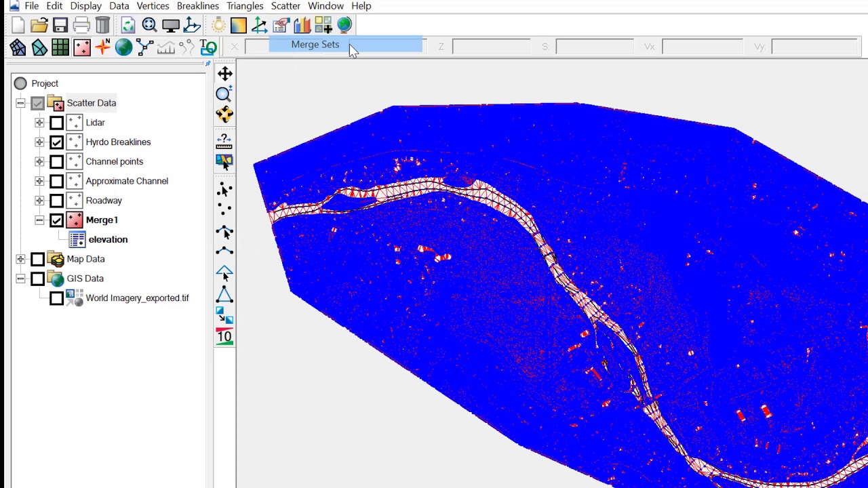Select the Create Breakline tool
Image resolution: width=868 pixels, height=488 pixels.
[x=224, y=251]
